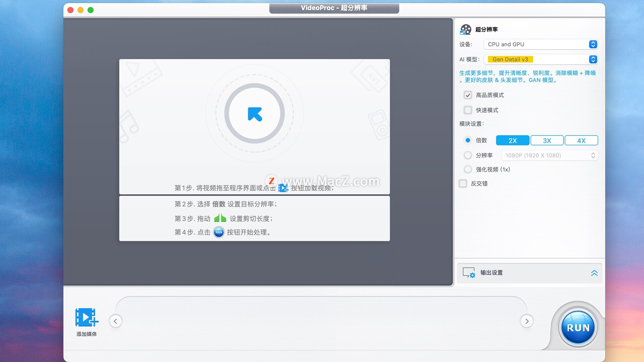Click the VideoProc - 超分辨率 window title
Image resolution: width=644 pixels, height=362 pixels.
(334, 8)
